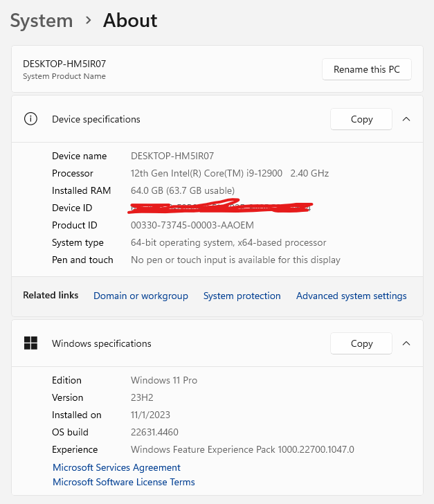Click the Experience label
434x504 pixels.
click(x=75, y=450)
